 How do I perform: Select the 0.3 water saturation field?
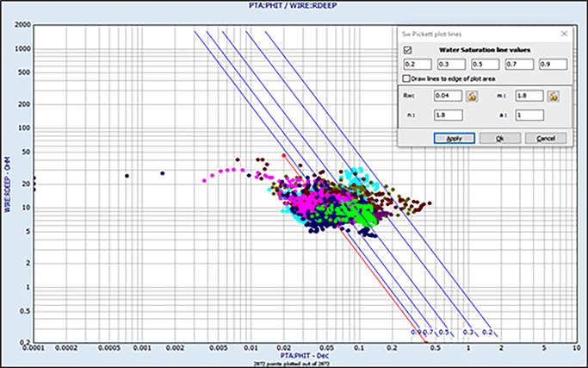pyautogui.click(x=451, y=65)
